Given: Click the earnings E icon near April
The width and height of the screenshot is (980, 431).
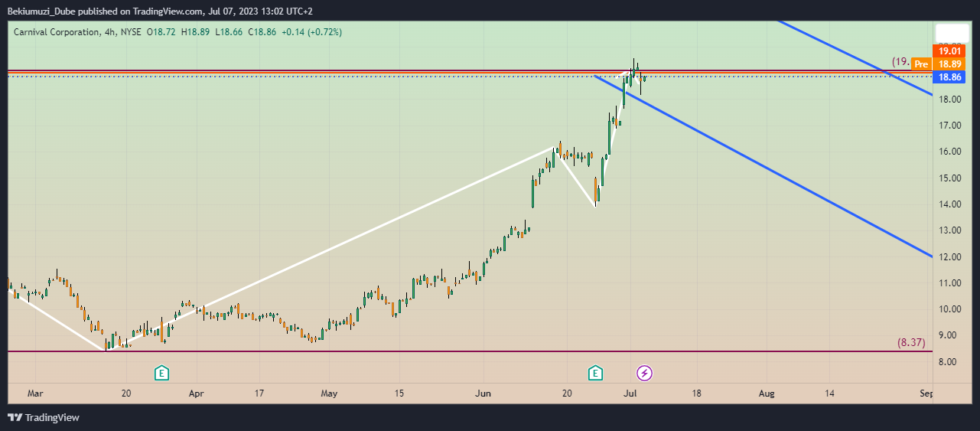Looking at the screenshot, I should pos(162,373).
